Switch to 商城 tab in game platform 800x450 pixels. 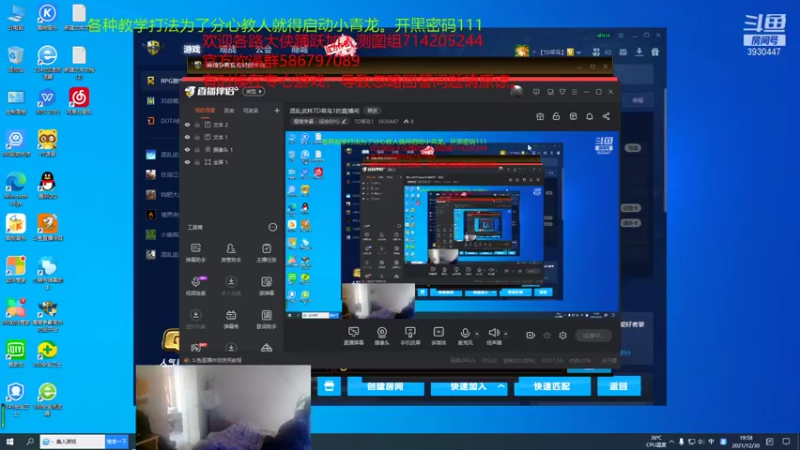pos(299,49)
